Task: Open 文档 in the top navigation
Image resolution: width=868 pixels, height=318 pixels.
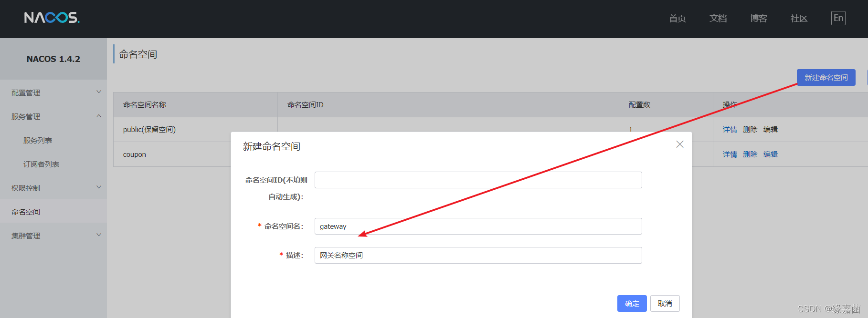Action: pos(718,19)
